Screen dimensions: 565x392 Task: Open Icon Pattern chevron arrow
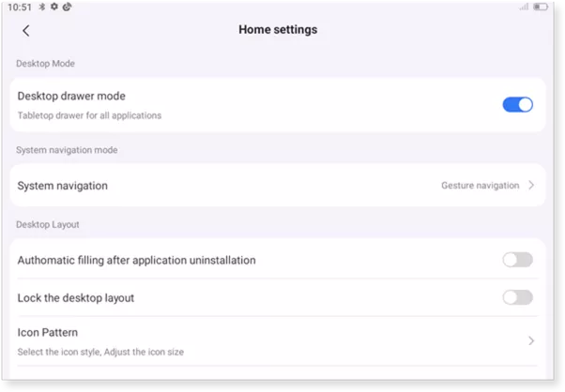[531, 340]
